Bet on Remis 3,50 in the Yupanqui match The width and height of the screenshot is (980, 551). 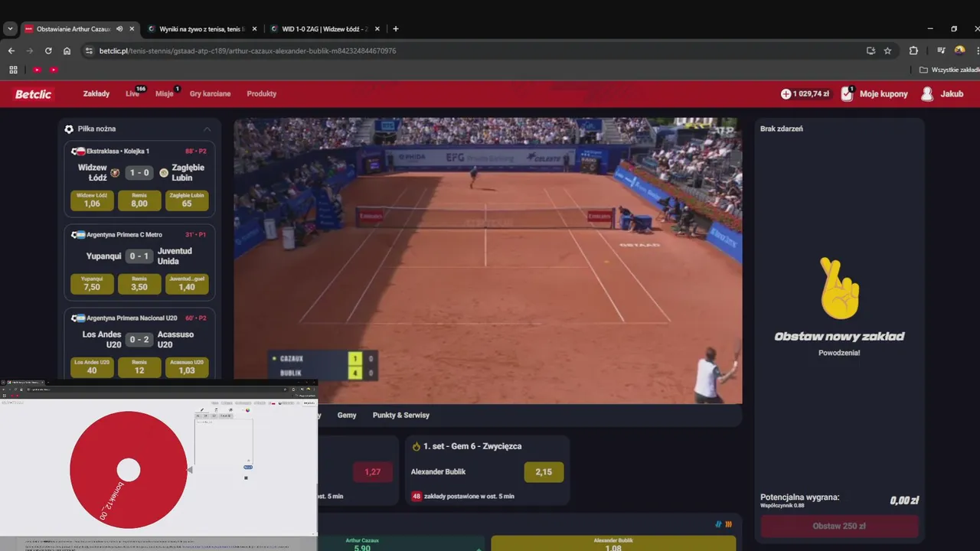tap(139, 284)
